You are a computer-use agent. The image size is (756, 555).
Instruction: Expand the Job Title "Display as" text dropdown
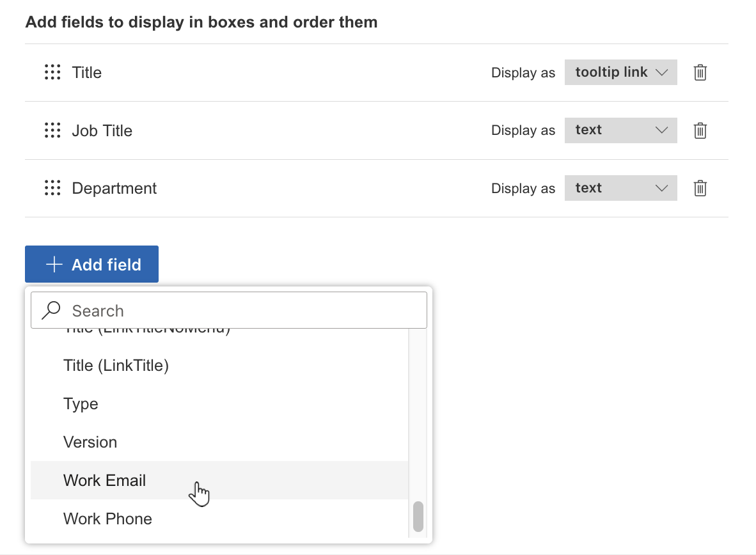tap(620, 130)
